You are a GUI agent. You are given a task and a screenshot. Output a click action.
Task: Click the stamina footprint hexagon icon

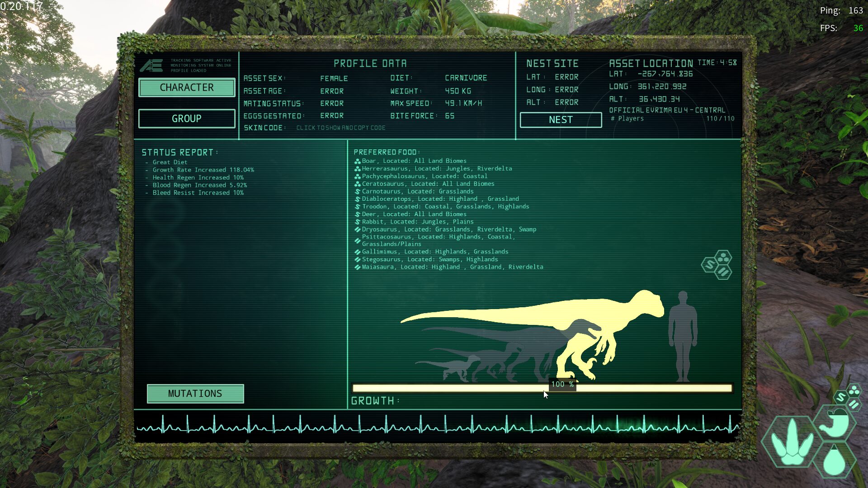[792, 442]
